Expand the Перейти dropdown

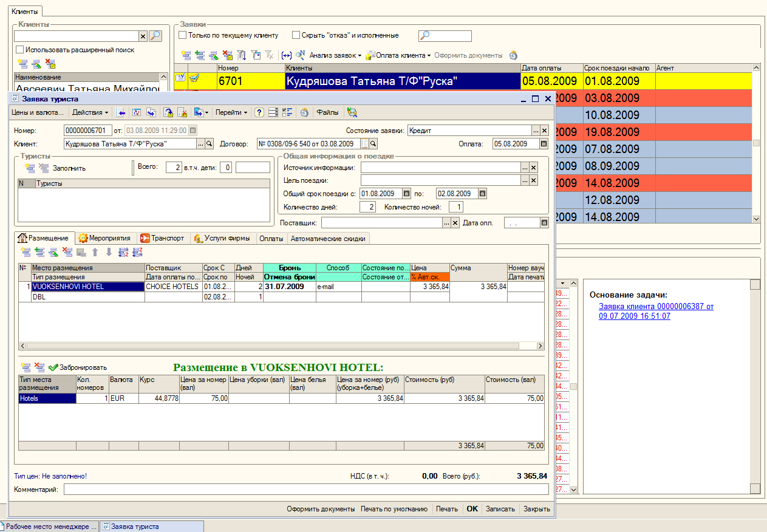pos(232,112)
